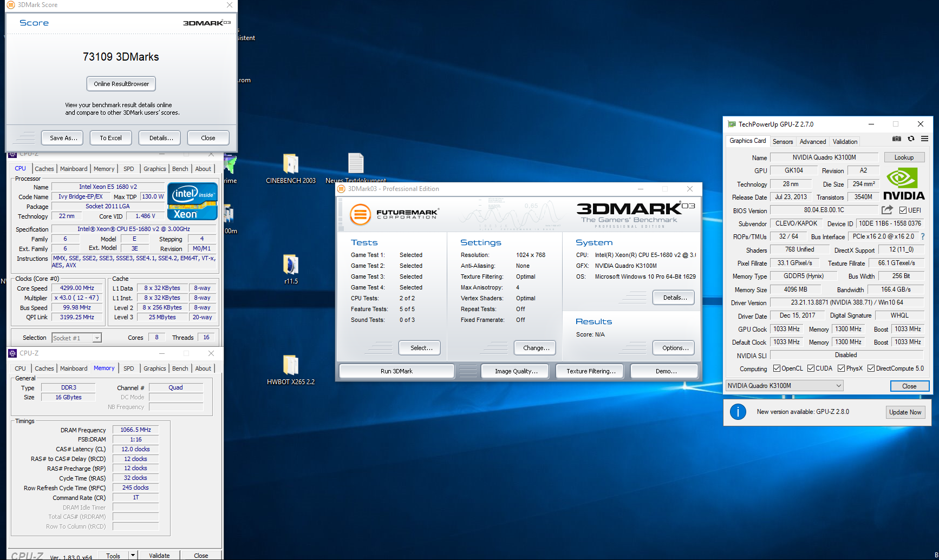Click the BIOS Version field 80.04.E8.00.1C
This screenshot has width=939, height=560.
824,210
